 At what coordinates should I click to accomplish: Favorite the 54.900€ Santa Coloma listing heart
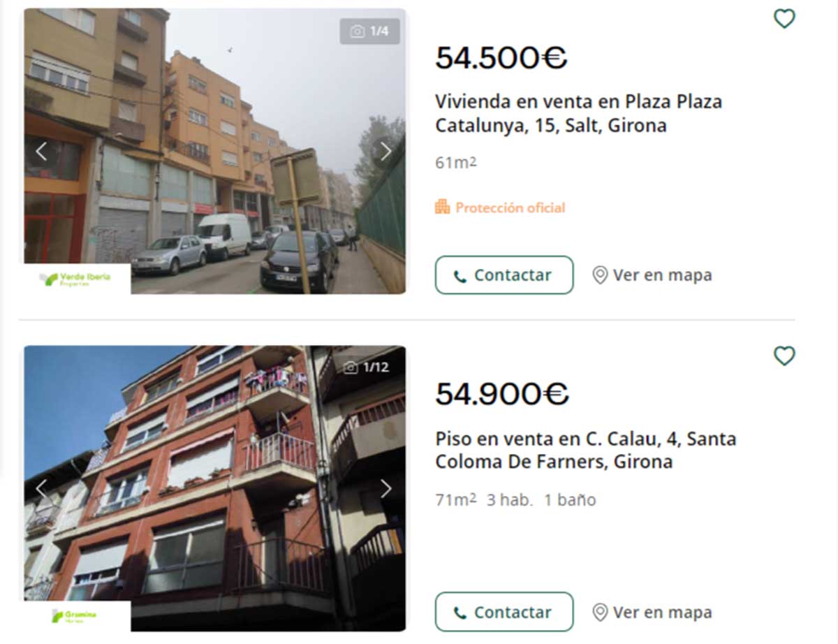coord(784,356)
